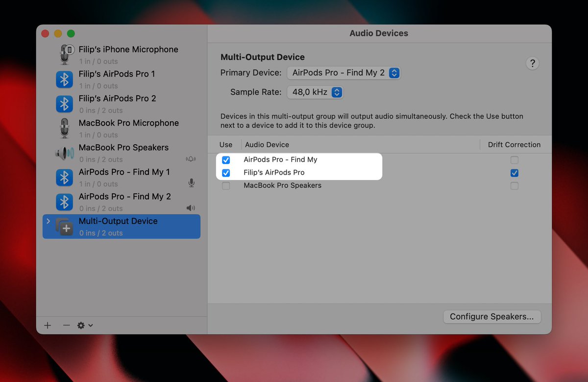Screen dimensions: 588x382
Task: Click the Audio Device column header
Action: click(x=267, y=145)
